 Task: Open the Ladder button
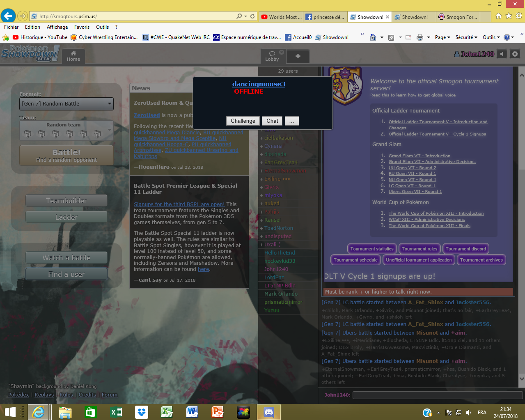point(66,217)
